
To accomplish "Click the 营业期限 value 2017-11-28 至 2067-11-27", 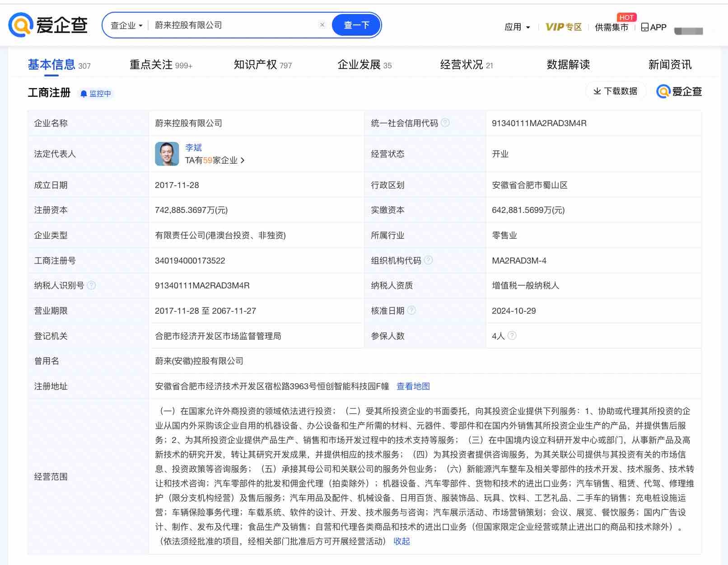I will (205, 311).
